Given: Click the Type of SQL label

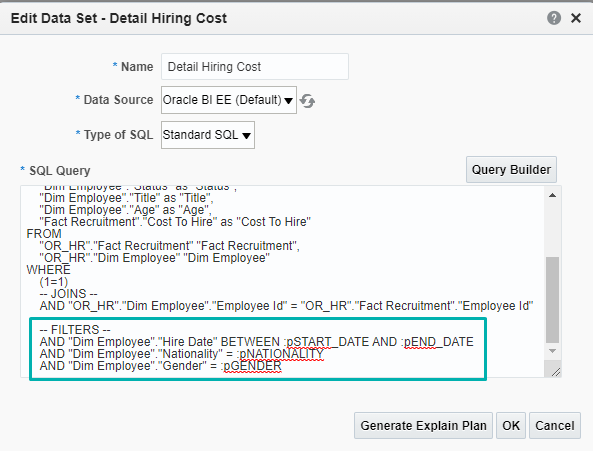Looking at the screenshot, I should [118, 135].
